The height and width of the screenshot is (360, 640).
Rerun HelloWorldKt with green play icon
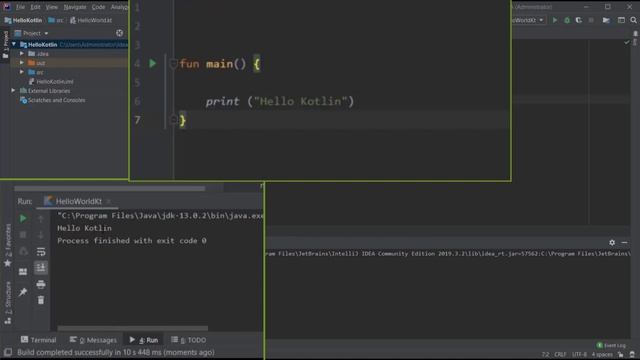(23, 218)
